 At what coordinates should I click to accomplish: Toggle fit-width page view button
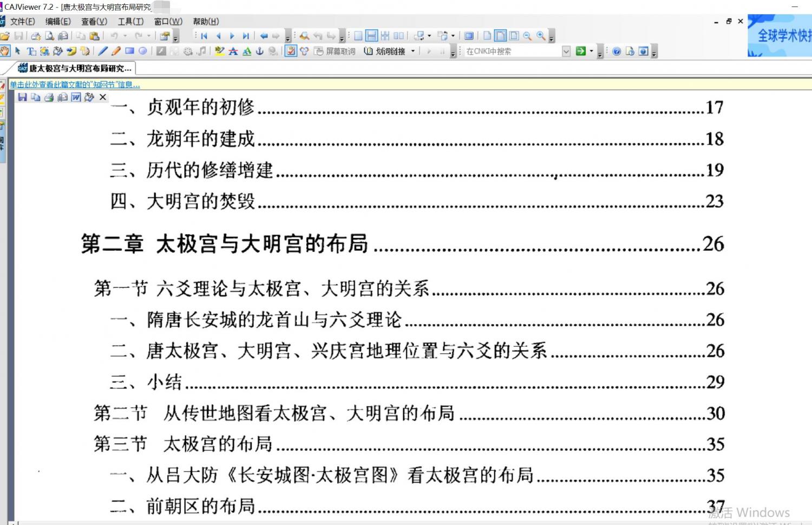coord(501,36)
